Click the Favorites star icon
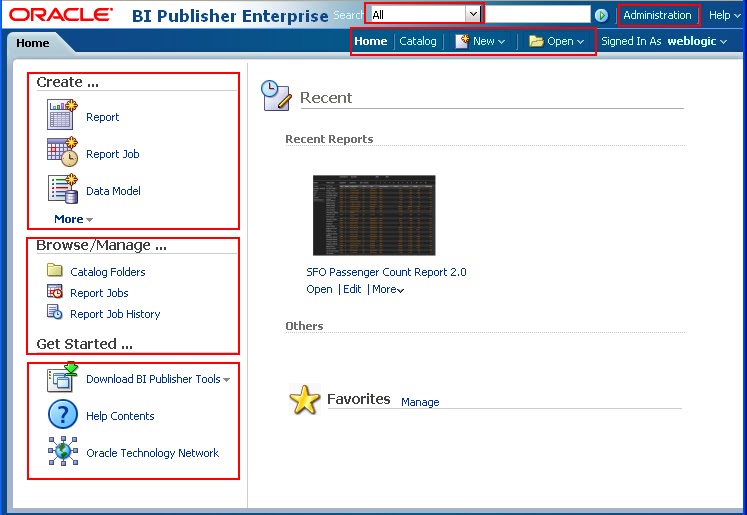Image resolution: width=747 pixels, height=515 pixels. click(x=304, y=399)
